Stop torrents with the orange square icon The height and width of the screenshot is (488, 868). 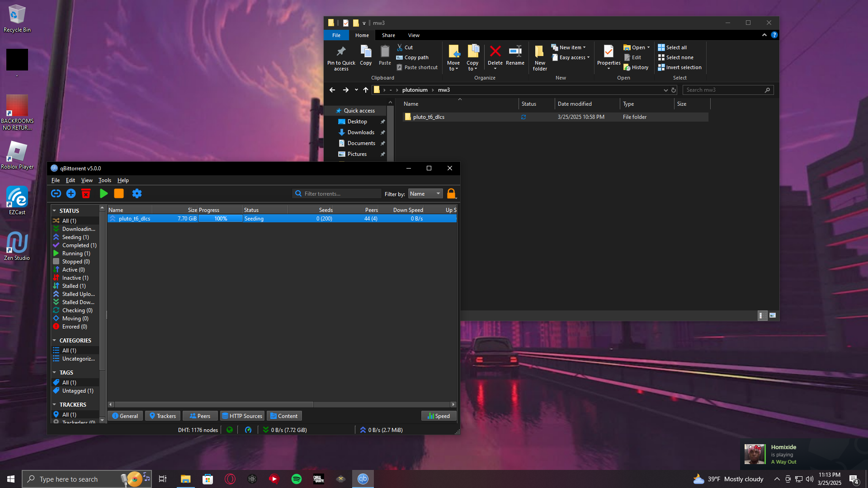[119, 193]
